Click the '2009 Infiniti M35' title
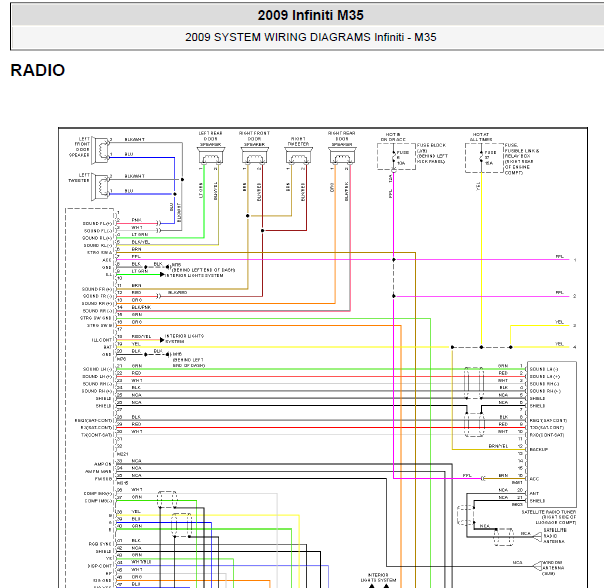The height and width of the screenshot is (588, 604). point(310,15)
